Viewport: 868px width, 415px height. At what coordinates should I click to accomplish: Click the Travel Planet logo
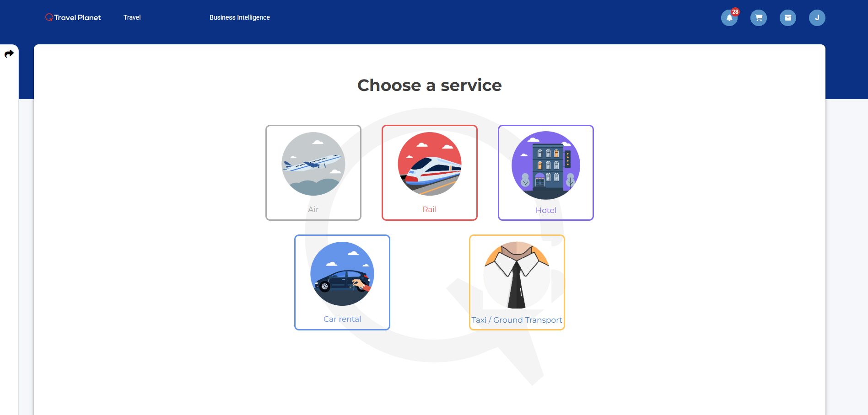coord(73,17)
